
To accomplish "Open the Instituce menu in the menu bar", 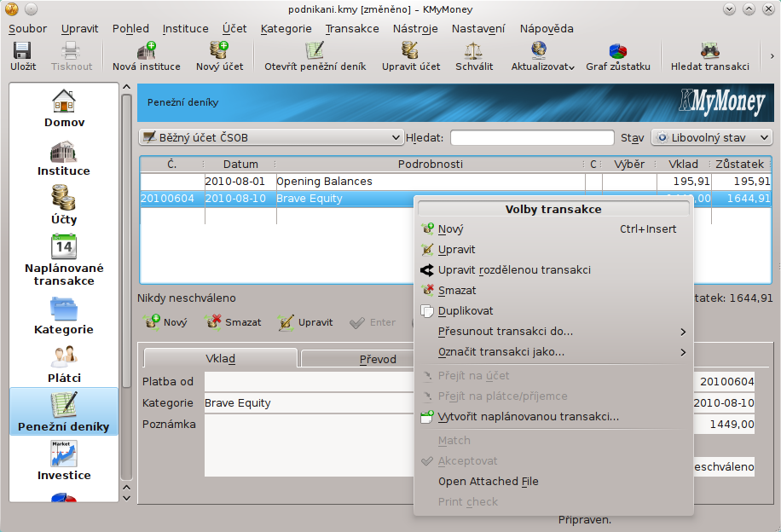I will coord(185,29).
